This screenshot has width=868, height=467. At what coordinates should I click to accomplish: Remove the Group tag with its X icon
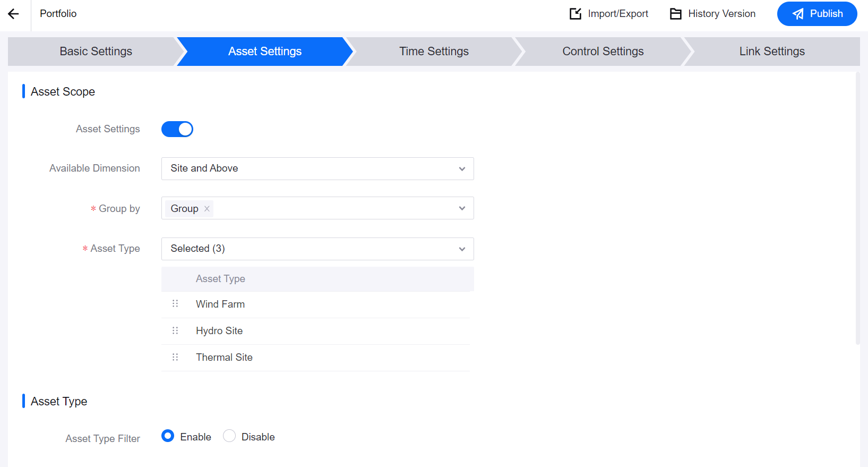click(x=207, y=209)
